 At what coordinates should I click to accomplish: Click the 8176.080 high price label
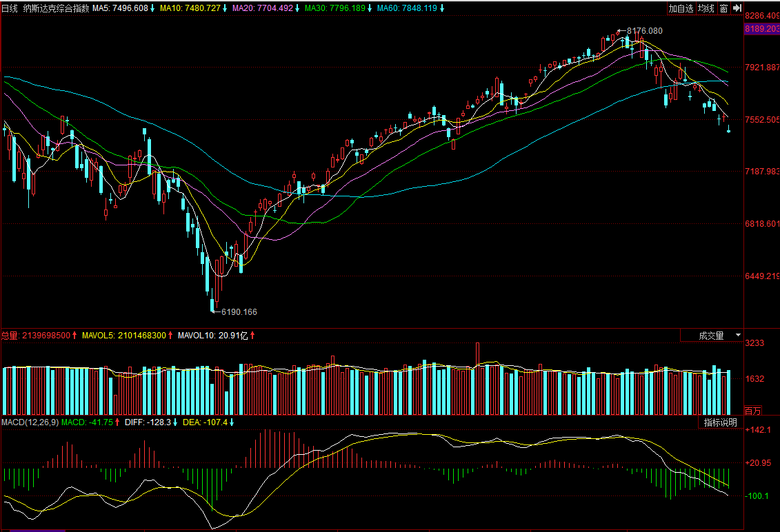[x=644, y=31]
